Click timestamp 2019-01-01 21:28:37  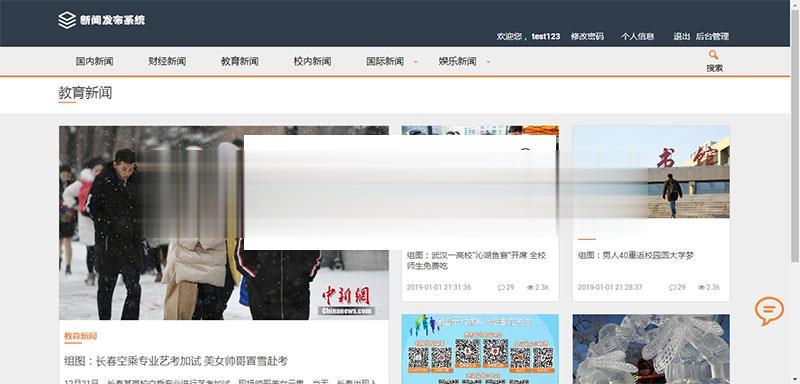(610, 288)
